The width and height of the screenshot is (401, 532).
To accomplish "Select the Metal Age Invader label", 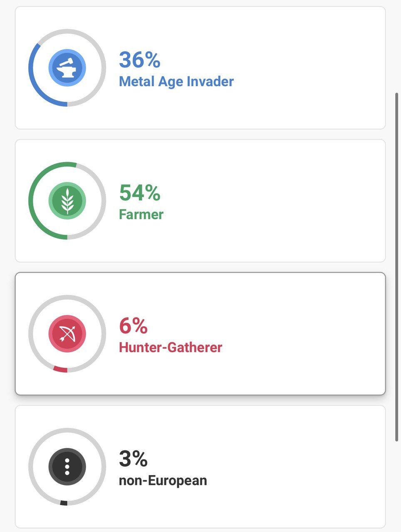I will click(x=176, y=81).
